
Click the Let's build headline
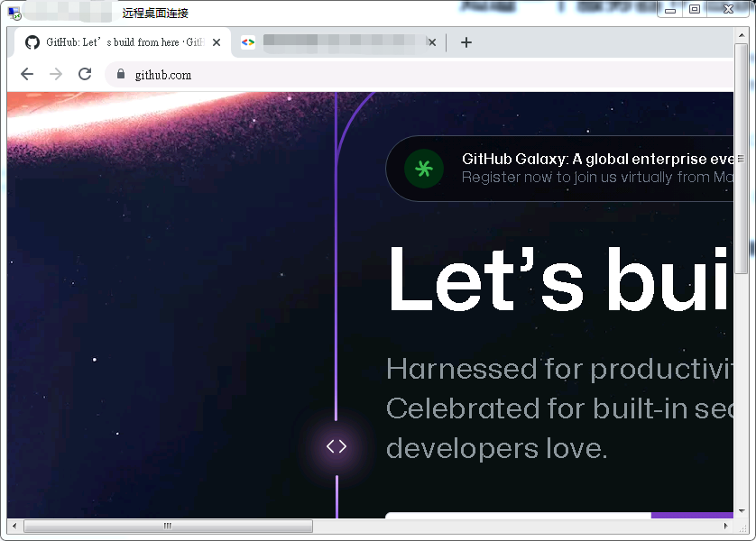559,280
